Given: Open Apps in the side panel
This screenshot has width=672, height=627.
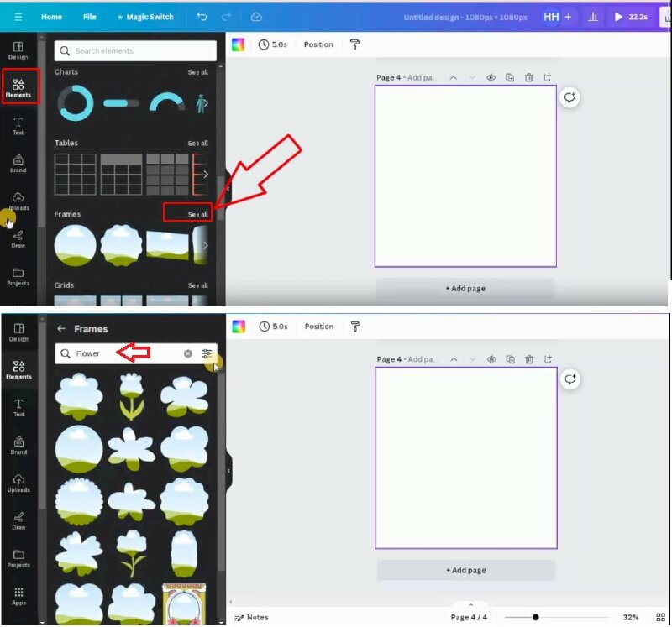Looking at the screenshot, I should [18, 597].
